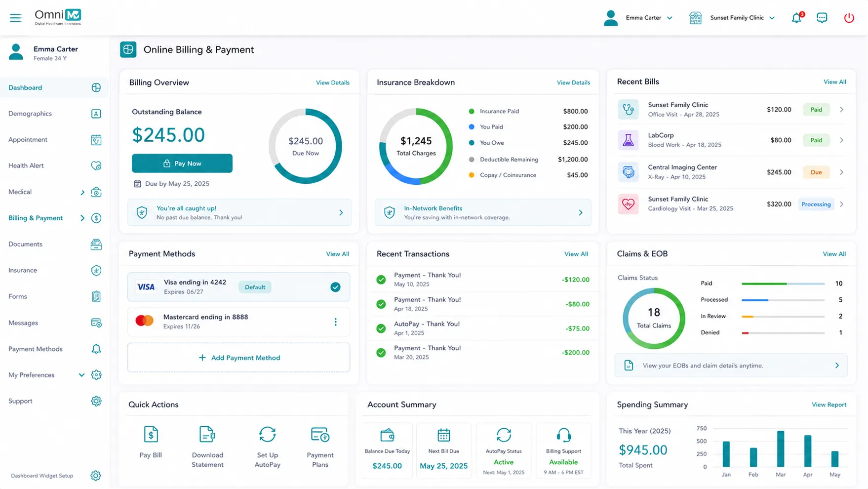Expand the Billing & Payment submenu arrow
868x489 pixels.
[82, 218]
